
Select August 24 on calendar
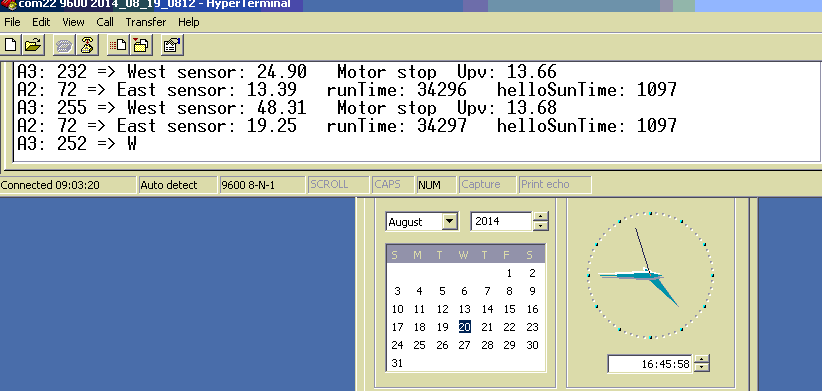point(397,345)
